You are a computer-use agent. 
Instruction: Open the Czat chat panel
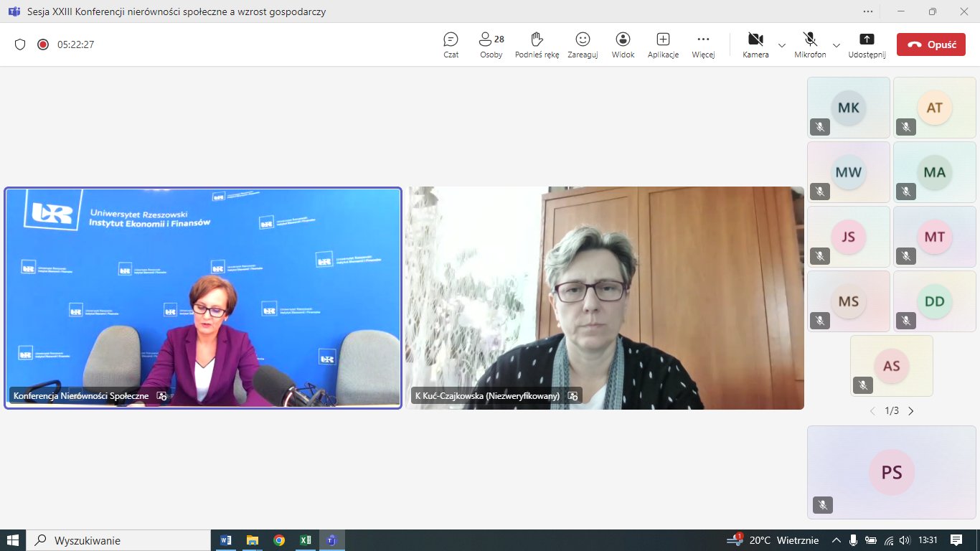451,44
